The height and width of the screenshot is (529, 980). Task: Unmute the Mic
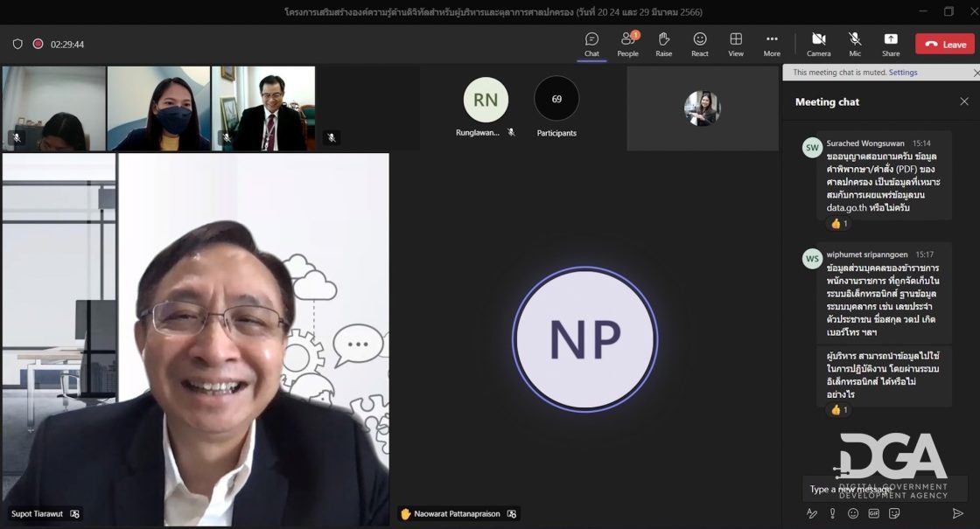point(854,45)
